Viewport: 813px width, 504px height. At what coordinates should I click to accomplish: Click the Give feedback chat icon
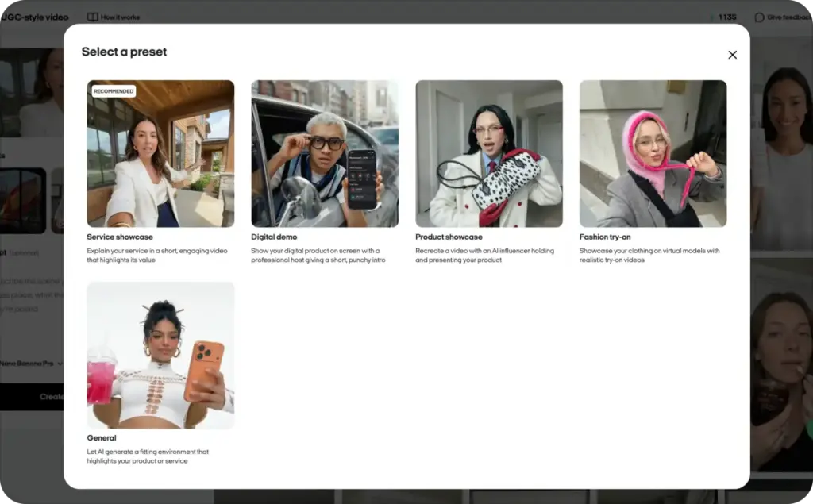(x=759, y=17)
